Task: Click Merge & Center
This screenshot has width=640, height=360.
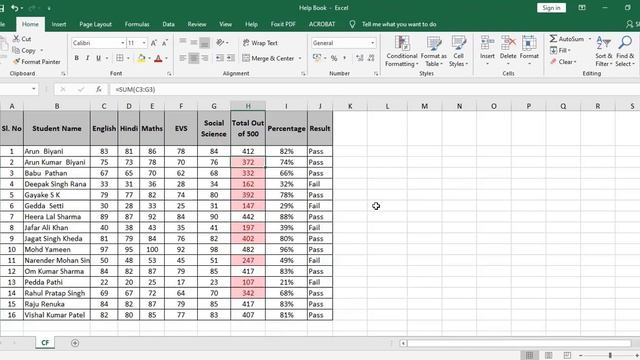Action: tap(269, 58)
